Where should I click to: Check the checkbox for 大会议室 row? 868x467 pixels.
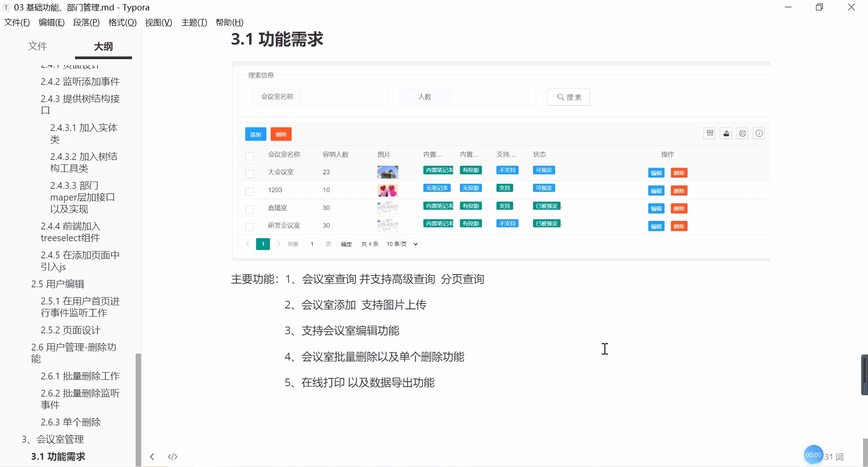click(250, 173)
